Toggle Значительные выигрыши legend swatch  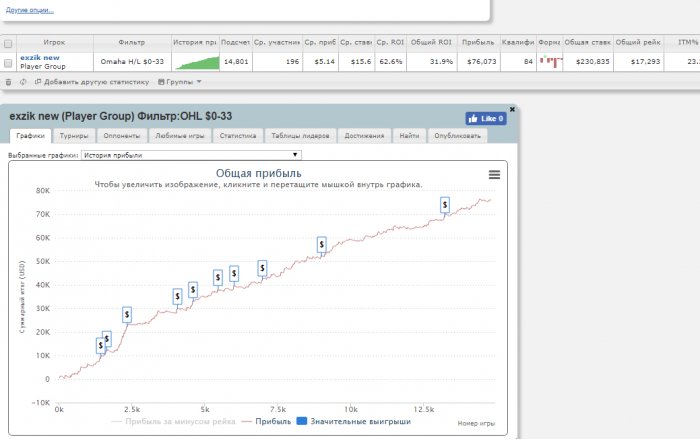tap(302, 421)
